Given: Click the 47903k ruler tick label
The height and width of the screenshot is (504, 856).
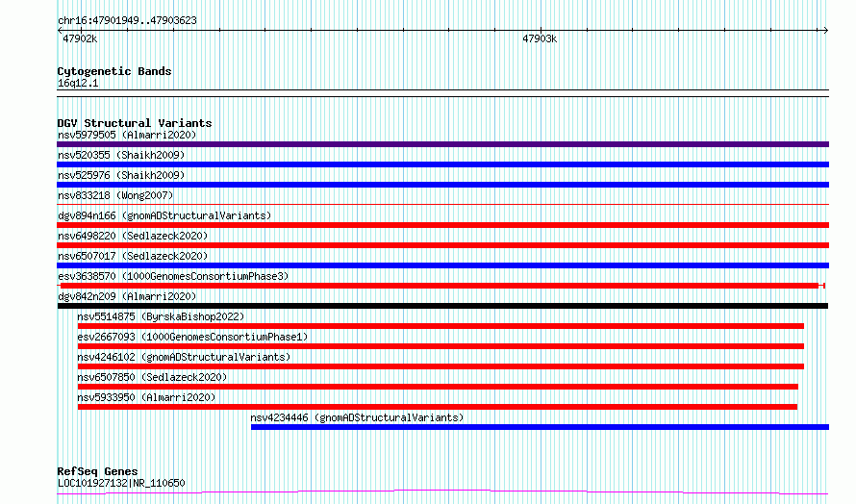Looking at the screenshot, I should tap(540, 38).
